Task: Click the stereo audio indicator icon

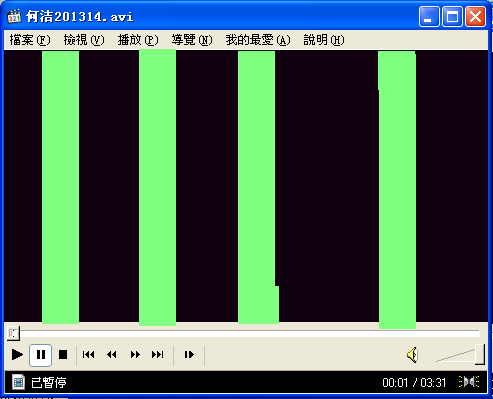Action: click(x=469, y=382)
